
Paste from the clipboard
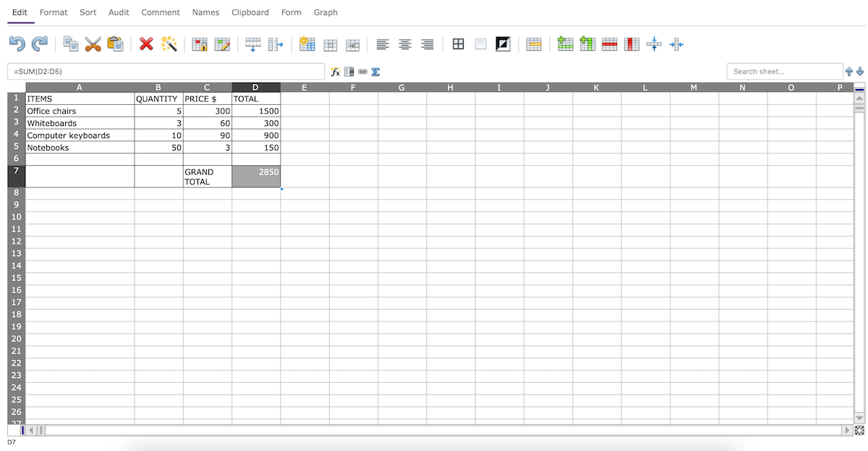[x=115, y=44]
